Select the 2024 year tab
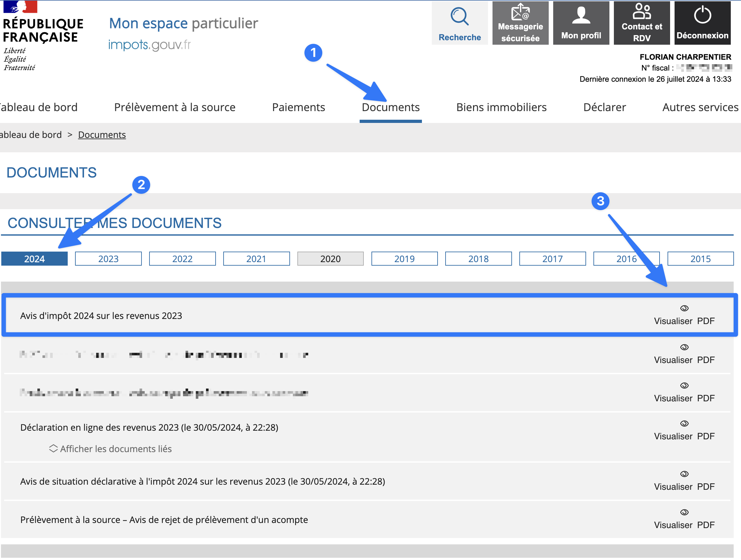This screenshot has width=741, height=560. click(34, 259)
